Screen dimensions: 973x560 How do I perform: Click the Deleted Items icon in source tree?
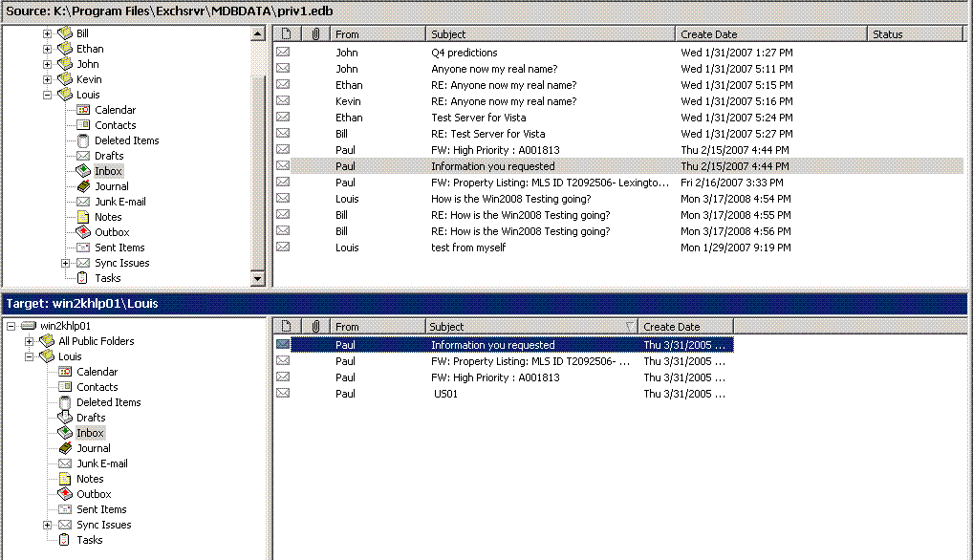coord(83,140)
